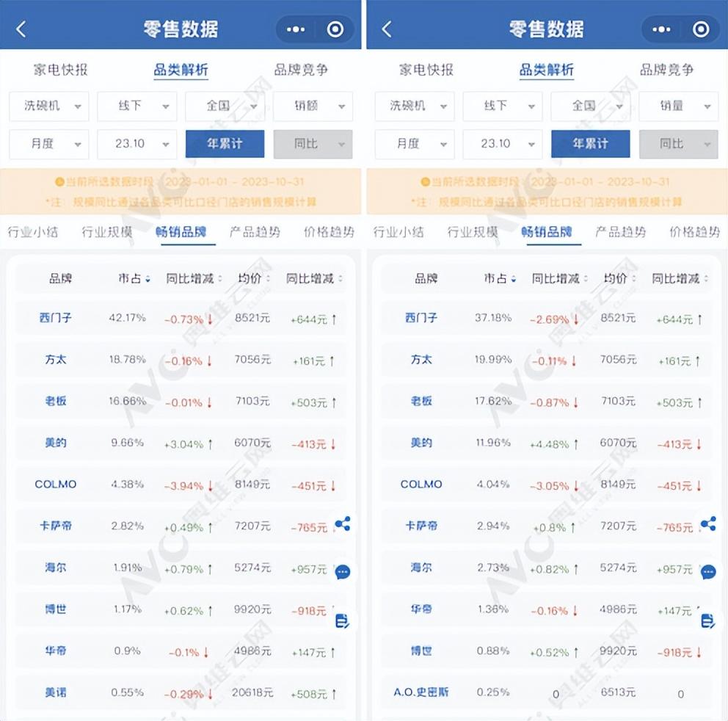The width and height of the screenshot is (728, 721).
Task: Open COLMO brand link in right panel
Action: [x=421, y=485]
